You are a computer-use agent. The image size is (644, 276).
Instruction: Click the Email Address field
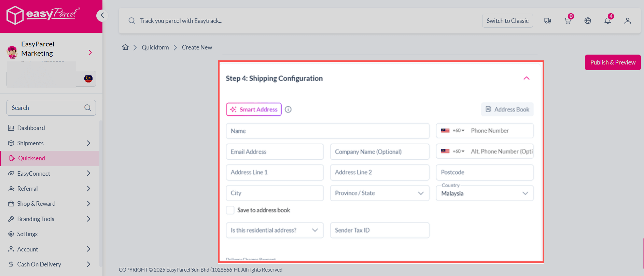click(275, 152)
